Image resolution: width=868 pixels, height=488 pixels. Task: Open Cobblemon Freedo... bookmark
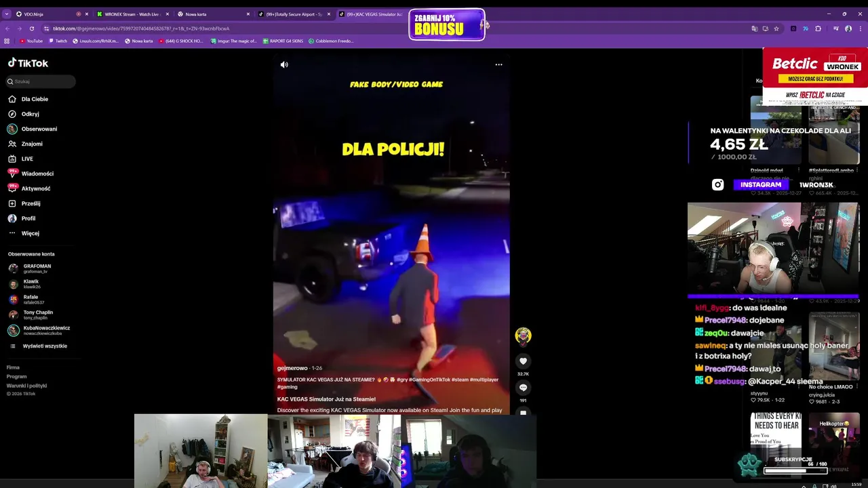coord(331,41)
